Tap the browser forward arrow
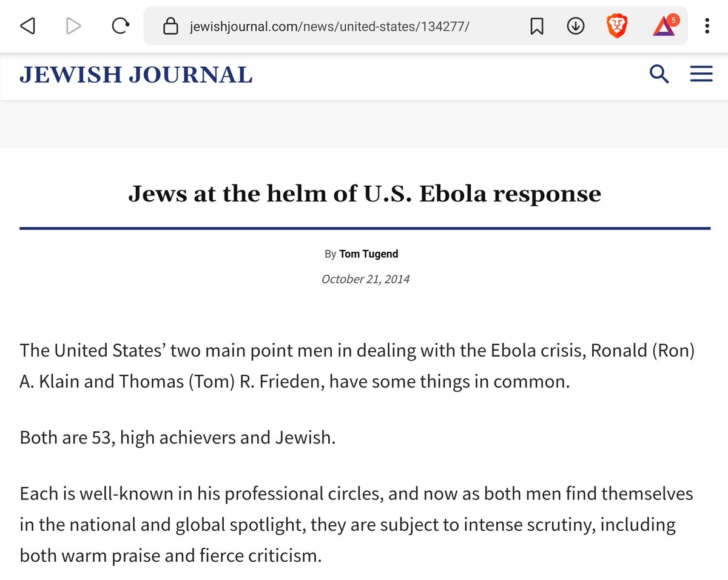The width and height of the screenshot is (728, 580). click(73, 25)
